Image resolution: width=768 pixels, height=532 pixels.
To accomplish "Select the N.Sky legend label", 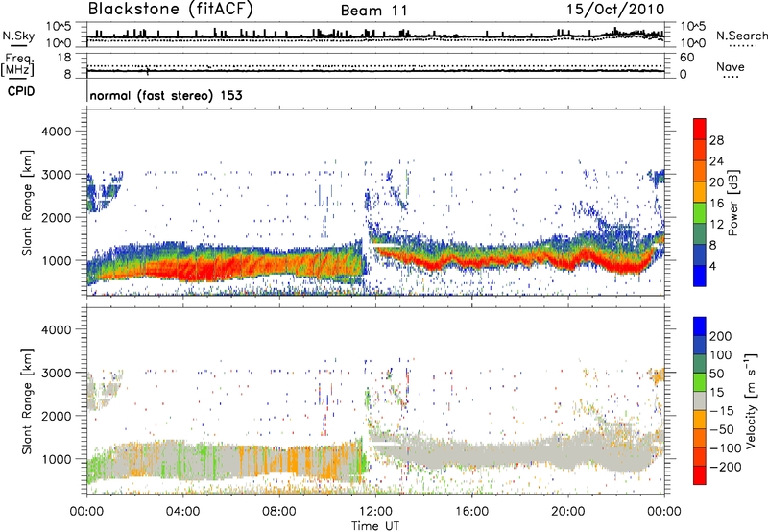I will [x=18, y=36].
